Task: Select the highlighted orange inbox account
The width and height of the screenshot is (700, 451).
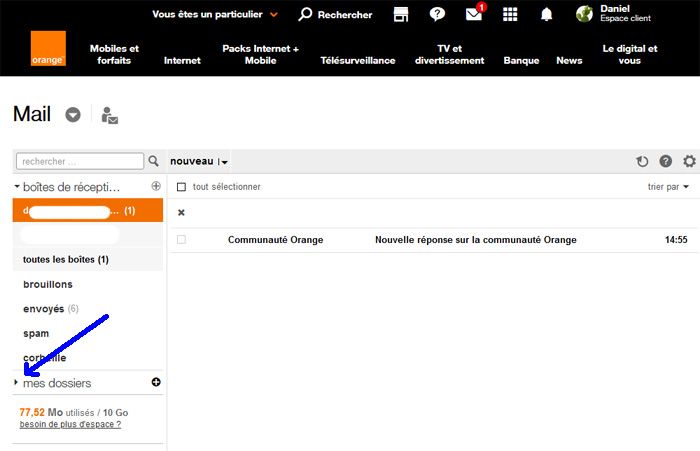Action: coord(88,210)
